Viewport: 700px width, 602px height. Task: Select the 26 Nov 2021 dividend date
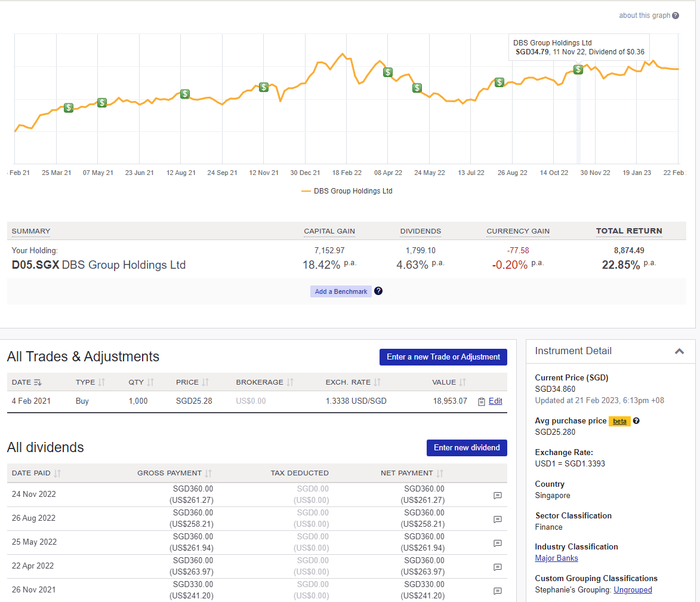(34, 590)
